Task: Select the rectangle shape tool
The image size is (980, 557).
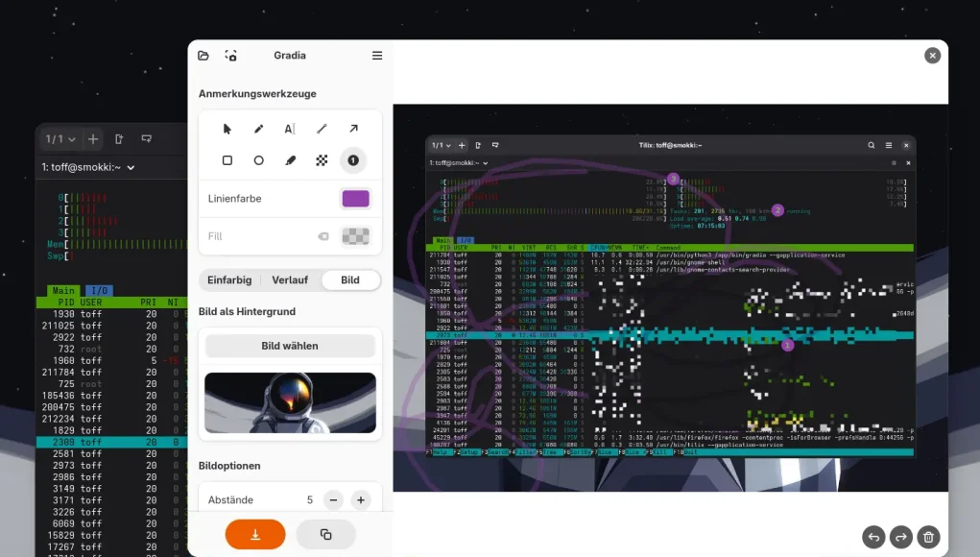Action: [227, 160]
